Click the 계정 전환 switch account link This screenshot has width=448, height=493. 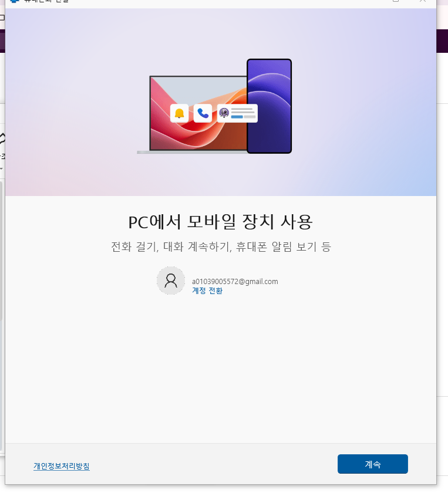207,291
